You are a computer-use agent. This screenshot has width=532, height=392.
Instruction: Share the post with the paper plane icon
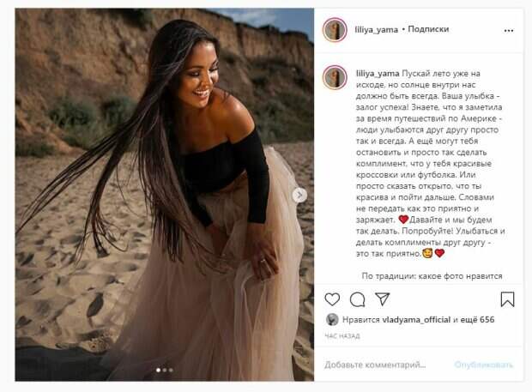click(383, 299)
